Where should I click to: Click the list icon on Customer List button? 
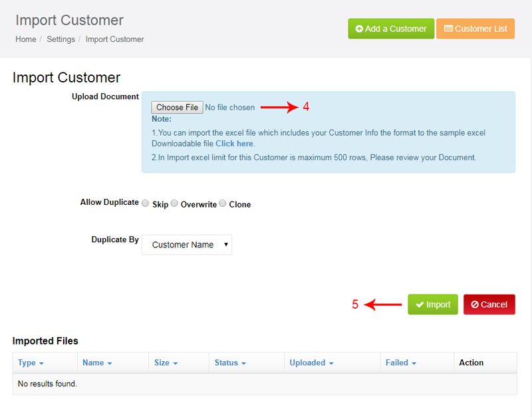[448, 29]
